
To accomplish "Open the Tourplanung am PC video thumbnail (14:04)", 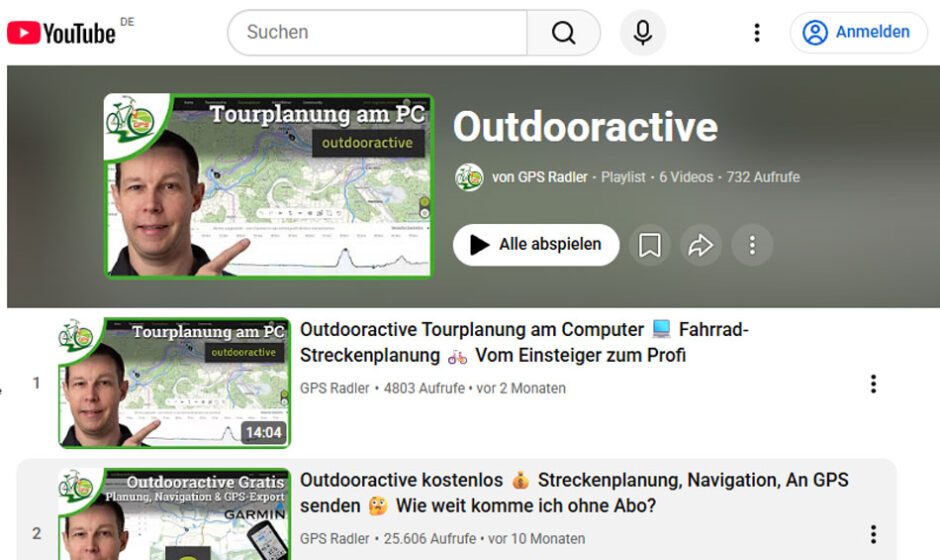I will pyautogui.click(x=174, y=383).
